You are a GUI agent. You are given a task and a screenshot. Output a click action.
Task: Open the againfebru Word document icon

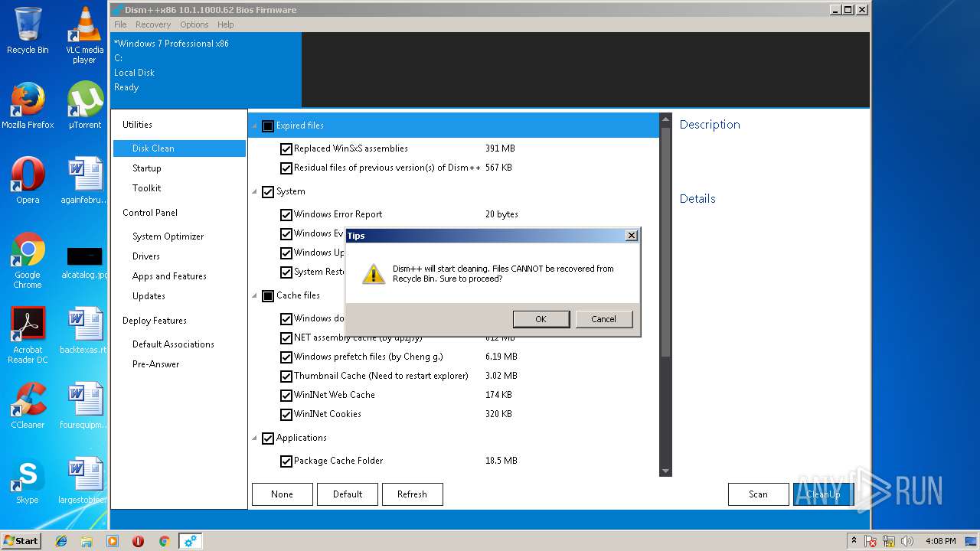pyautogui.click(x=84, y=181)
